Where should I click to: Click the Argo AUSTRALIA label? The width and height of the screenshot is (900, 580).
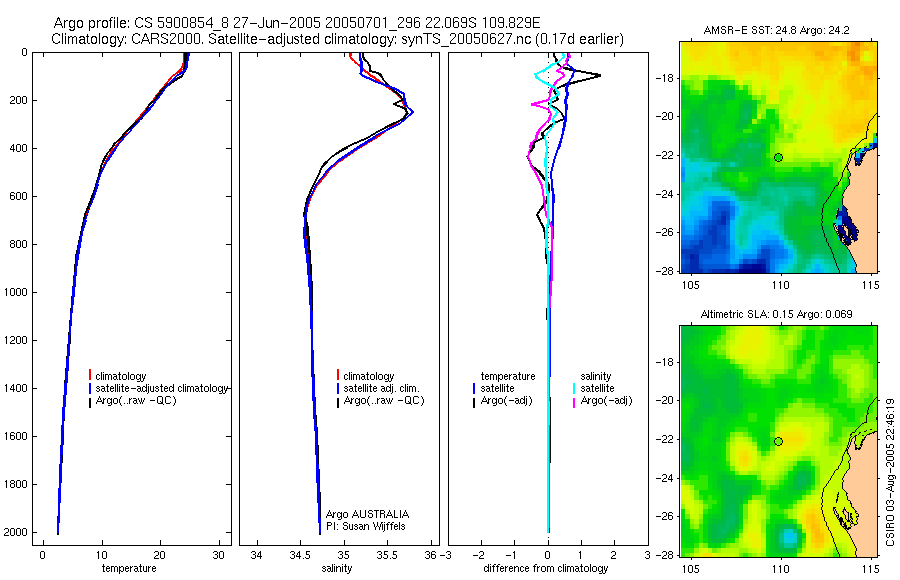point(367,514)
